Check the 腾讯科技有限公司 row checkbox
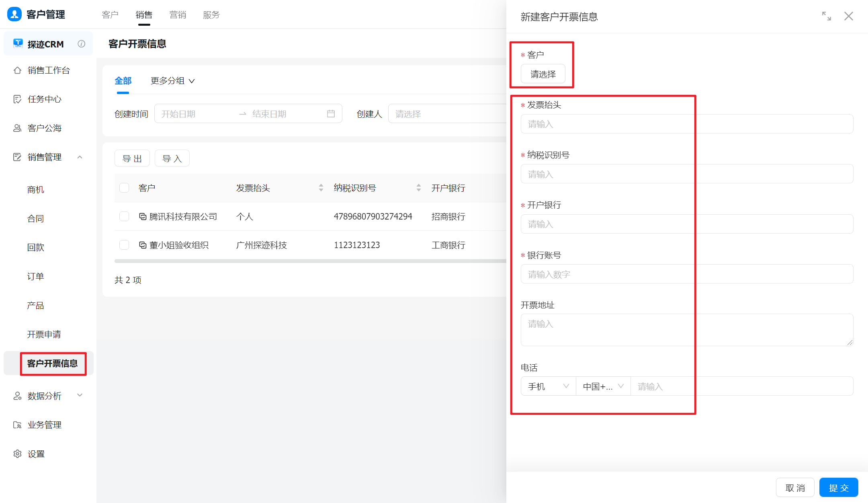Image resolution: width=868 pixels, height=503 pixels. coord(124,217)
